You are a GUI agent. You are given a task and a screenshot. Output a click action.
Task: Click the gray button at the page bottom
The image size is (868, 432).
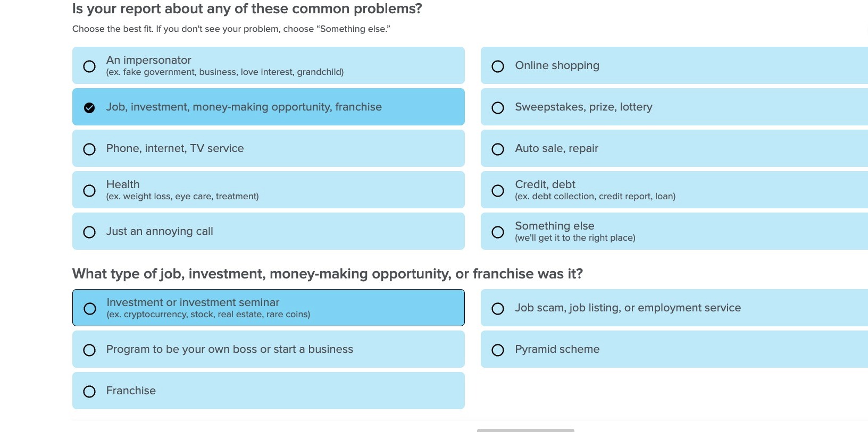(525, 430)
